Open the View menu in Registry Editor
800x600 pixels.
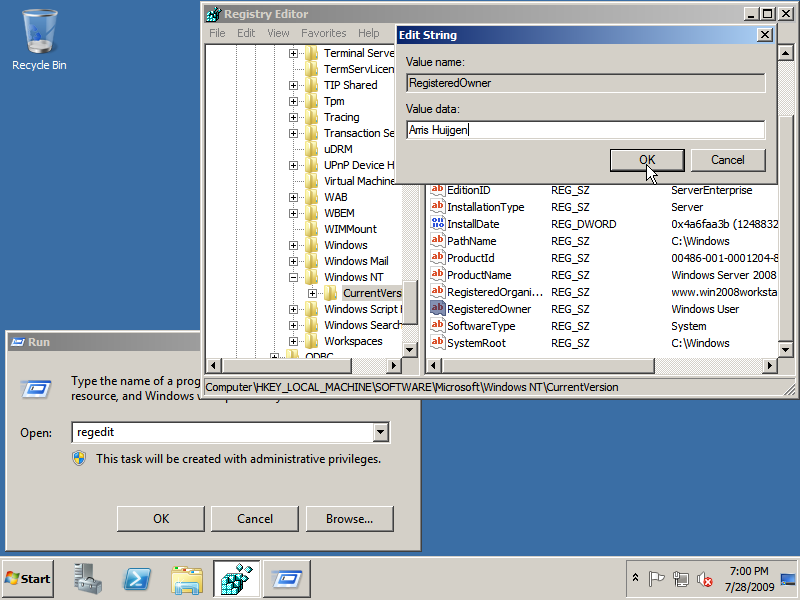pos(278,33)
